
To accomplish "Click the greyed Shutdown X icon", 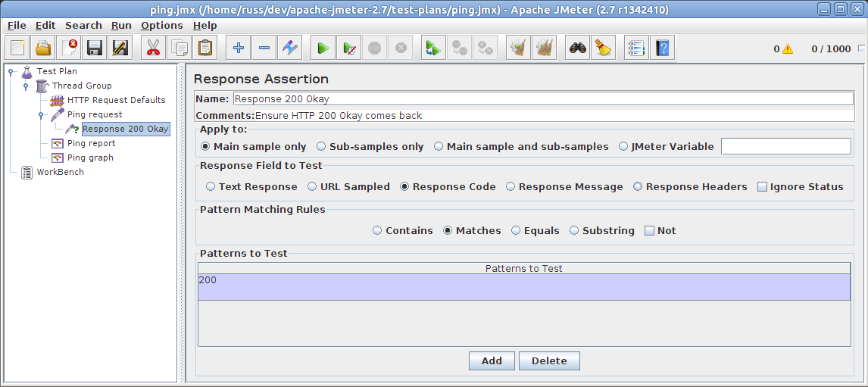I will pyautogui.click(x=400, y=48).
